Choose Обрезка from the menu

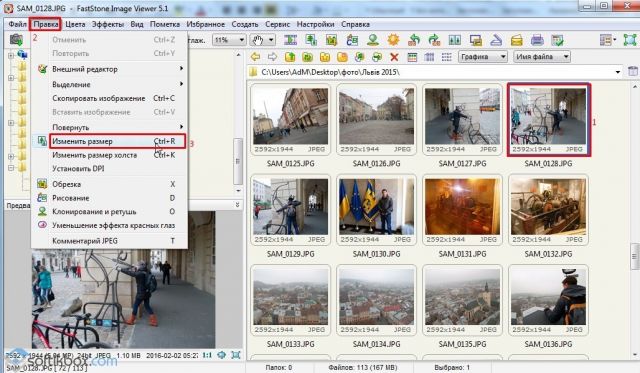109,184
